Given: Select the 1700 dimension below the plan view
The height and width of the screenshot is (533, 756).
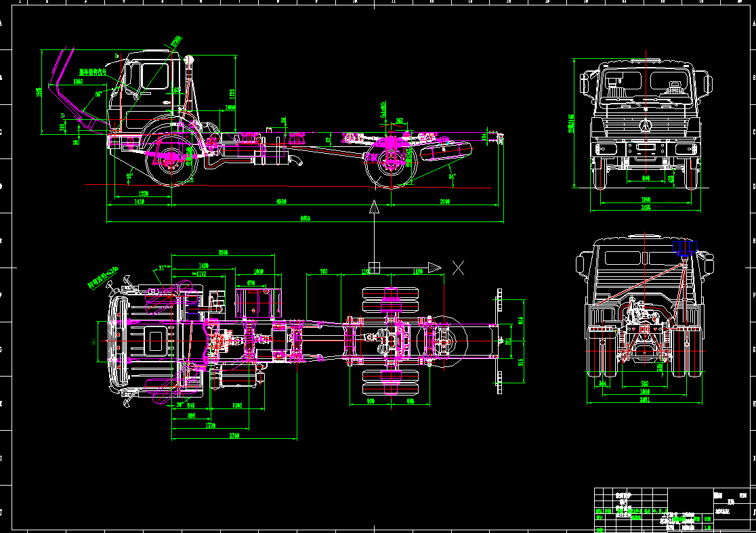Looking at the screenshot, I should (x=210, y=425).
